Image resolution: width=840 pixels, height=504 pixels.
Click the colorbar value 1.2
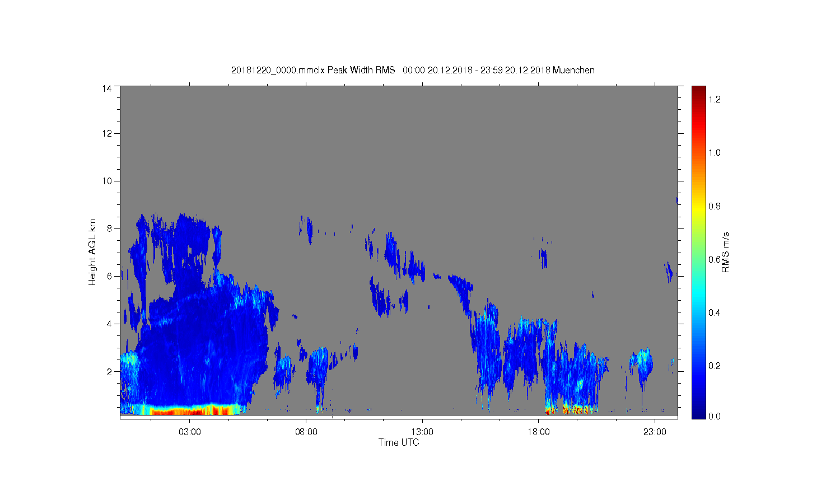714,100
